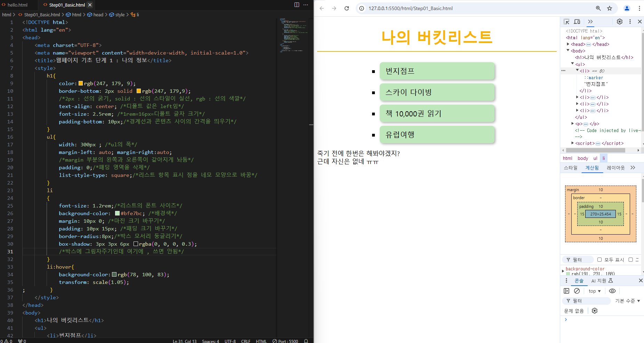644x343 pixels.
Task: Open the 기본 수준 log level dropdown
Action: pyautogui.click(x=628, y=301)
